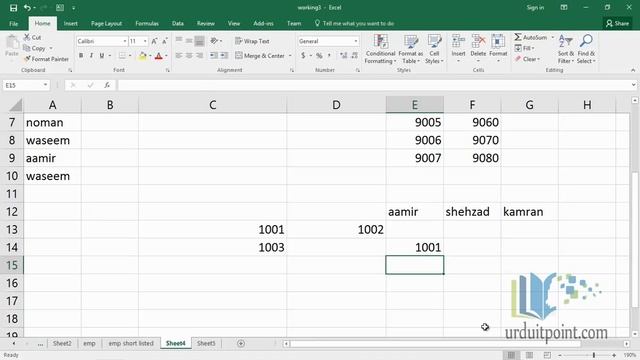Viewport: 640px width, 360px height.
Task: Click the Share button
Action: pyautogui.click(x=617, y=24)
